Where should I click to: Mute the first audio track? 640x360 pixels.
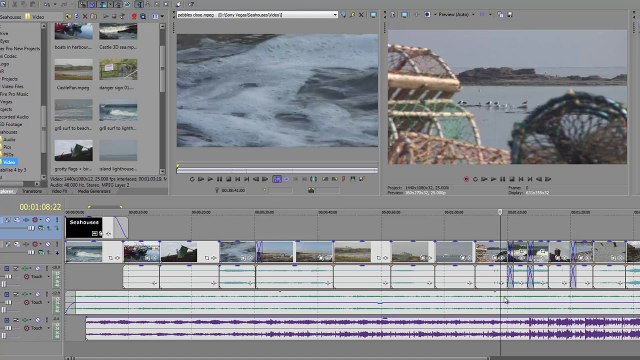click(38, 269)
